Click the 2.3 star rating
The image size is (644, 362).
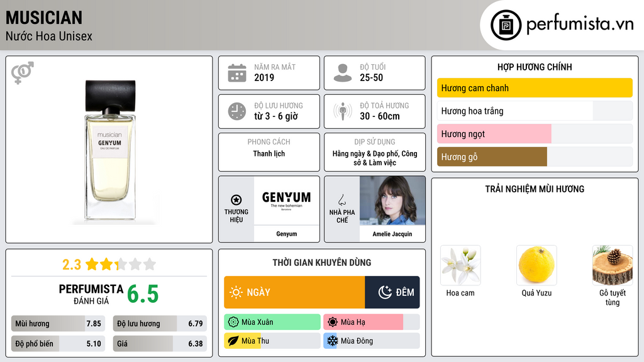[109, 265]
